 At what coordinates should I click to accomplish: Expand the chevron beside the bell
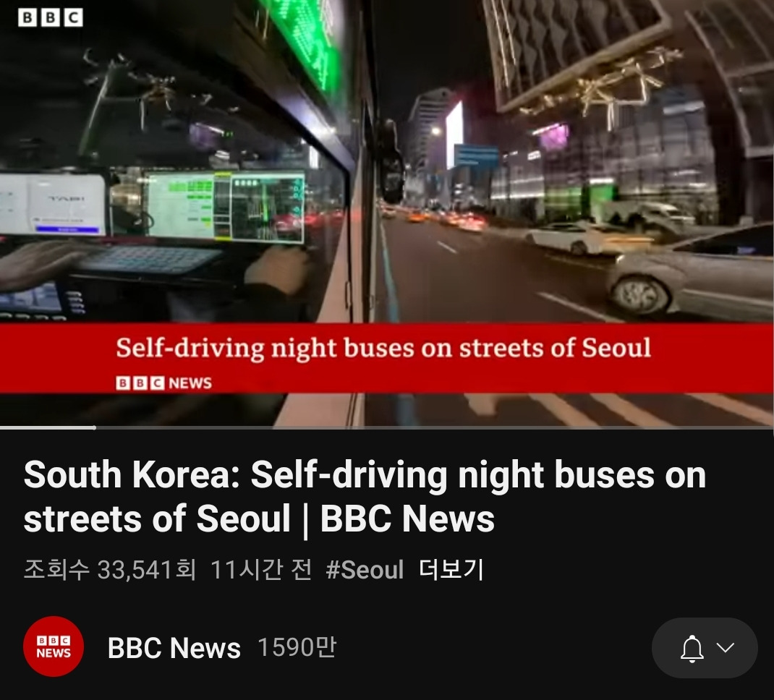tap(725, 647)
